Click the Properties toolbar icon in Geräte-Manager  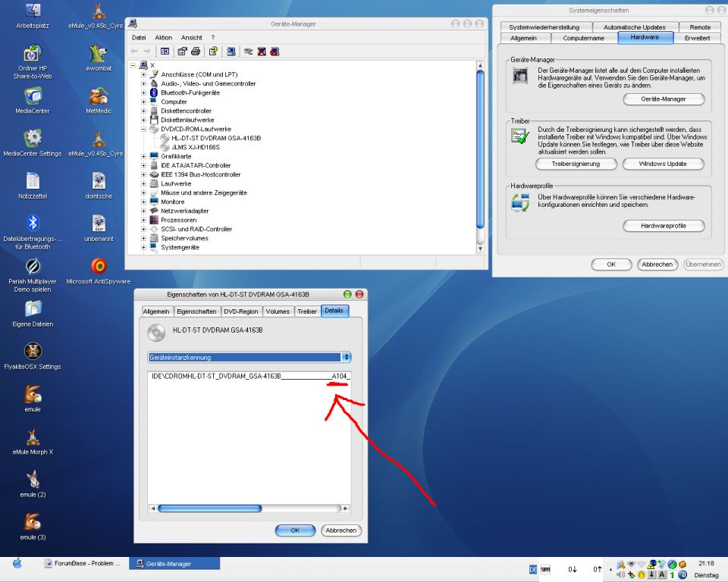[x=182, y=52]
